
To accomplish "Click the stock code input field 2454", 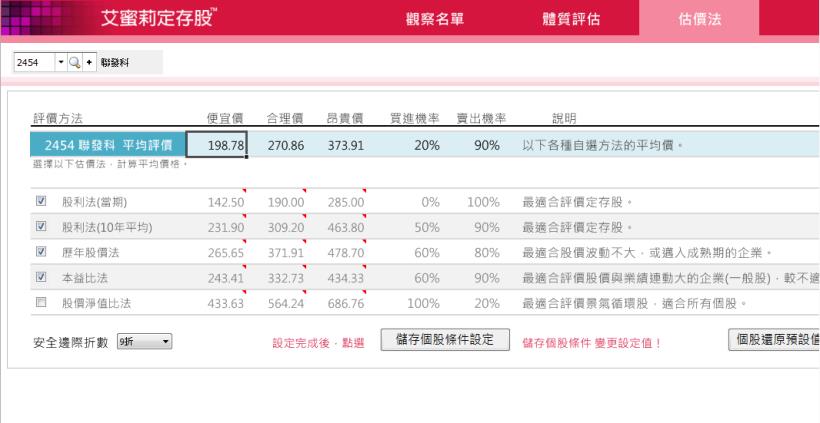I will [x=35, y=63].
